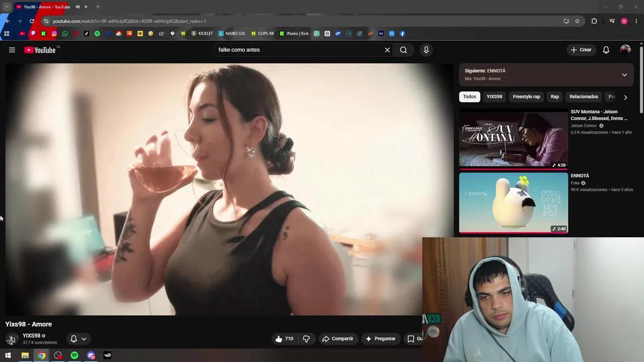Dislike the video with the thumbs-down icon
Viewport: 644px width, 362px height.
(x=306, y=339)
